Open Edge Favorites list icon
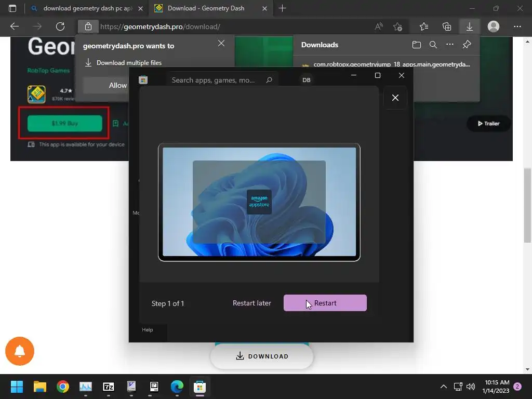The image size is (532, 399). [424, 26]
